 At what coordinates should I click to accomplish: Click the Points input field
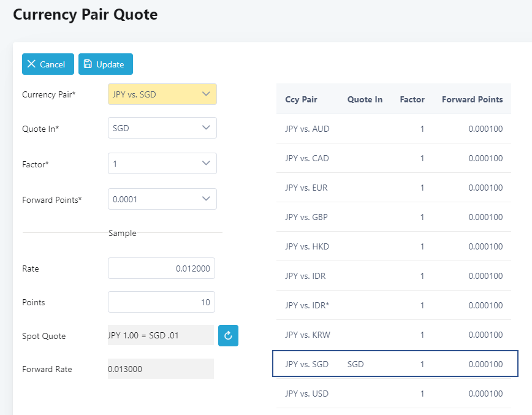tap(161, 302)
